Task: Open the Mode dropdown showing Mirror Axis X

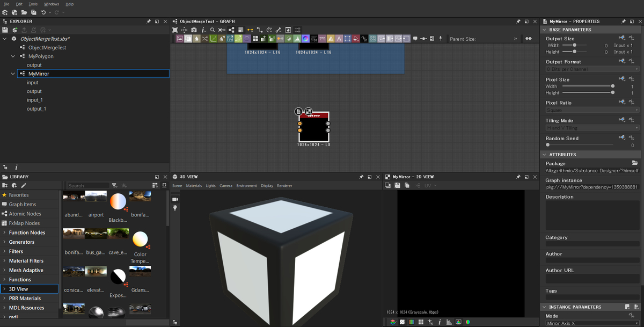Action: point(592,323)
